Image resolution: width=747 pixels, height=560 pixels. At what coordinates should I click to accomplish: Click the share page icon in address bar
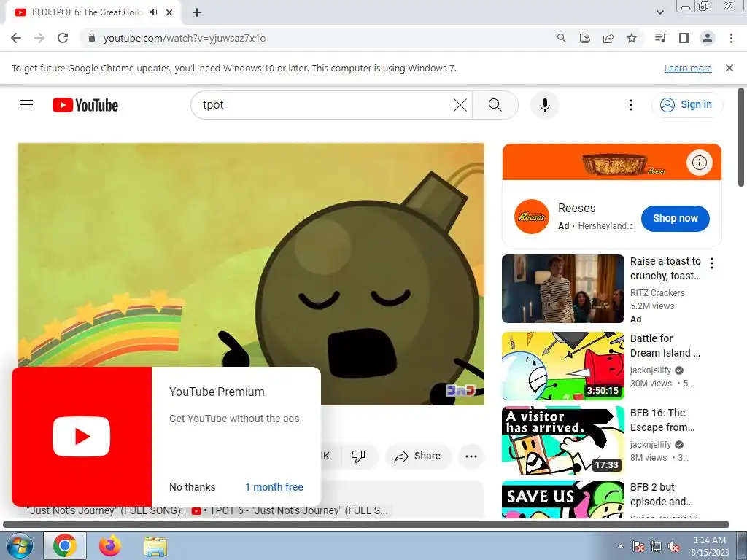pyautogui.click(x=608, y=38)
